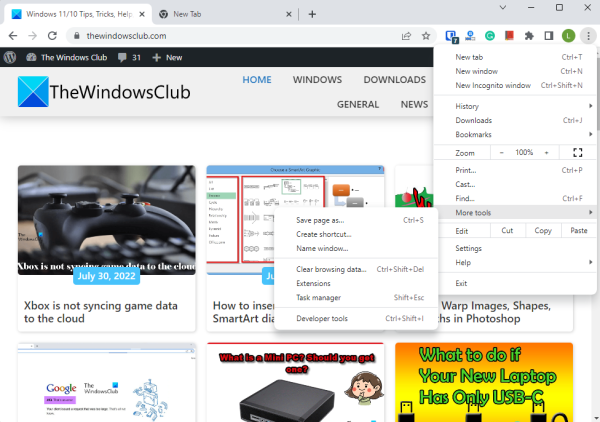Open a new tab with the plus button

[312, 14]
